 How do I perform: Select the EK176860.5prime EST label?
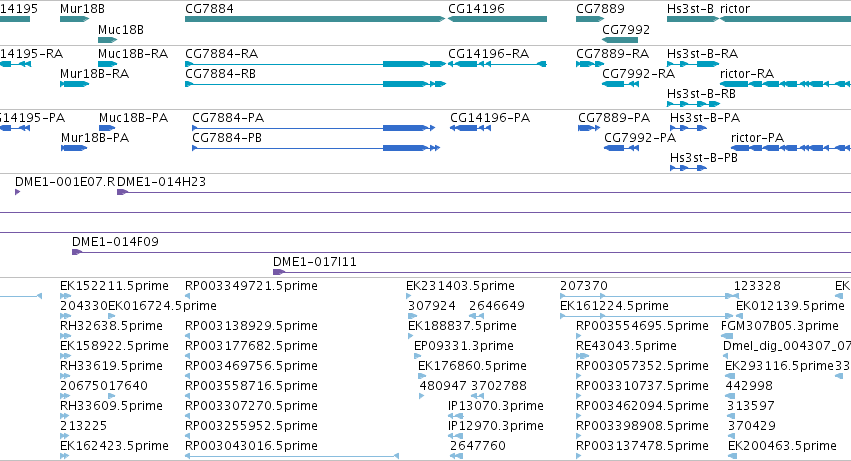coord(472,366)
